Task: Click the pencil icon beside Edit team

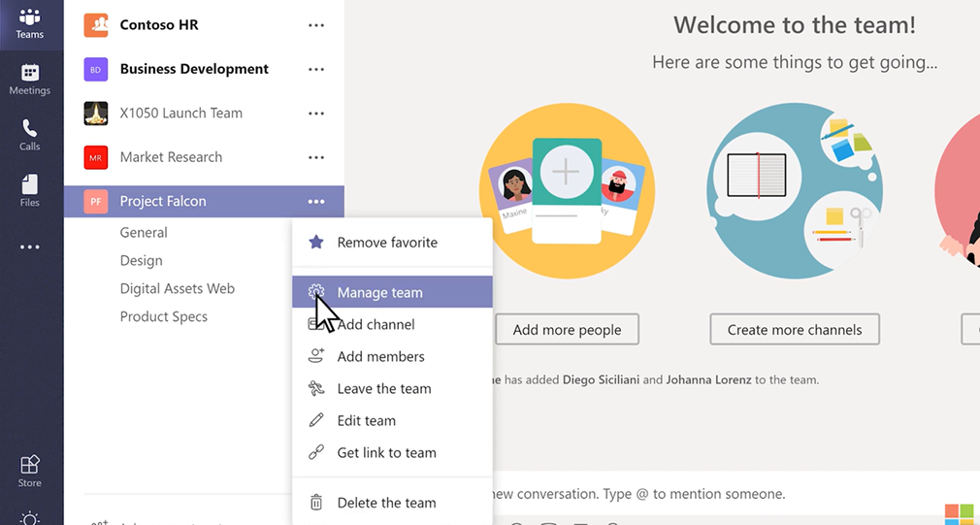Action: click(x=316, y=420)
